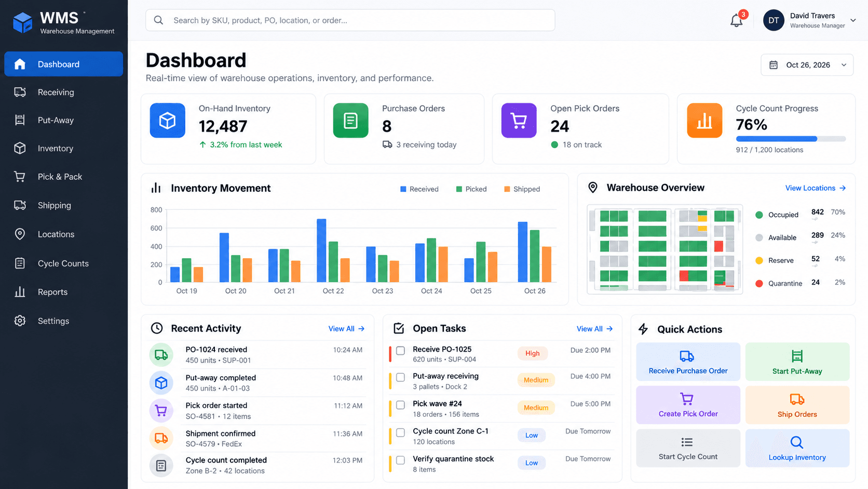
Task: Click View All in Recent Activity
Action: click(x=346, y=329)
